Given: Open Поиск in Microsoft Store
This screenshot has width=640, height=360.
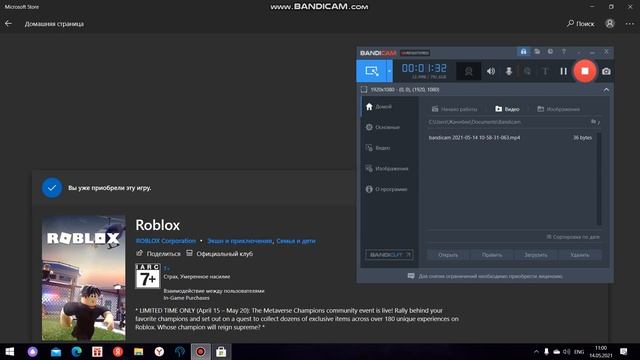Looking at the screenshot, I should pos(580,24).
